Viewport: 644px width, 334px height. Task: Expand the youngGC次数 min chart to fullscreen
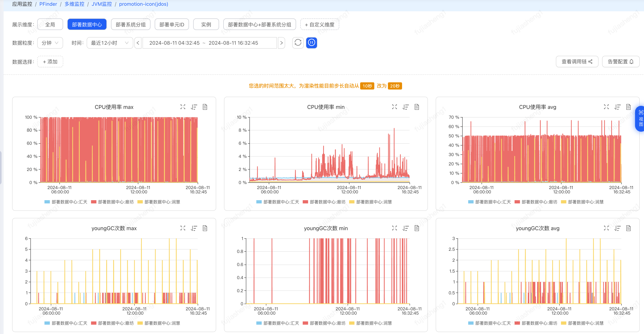coord(394,228)
